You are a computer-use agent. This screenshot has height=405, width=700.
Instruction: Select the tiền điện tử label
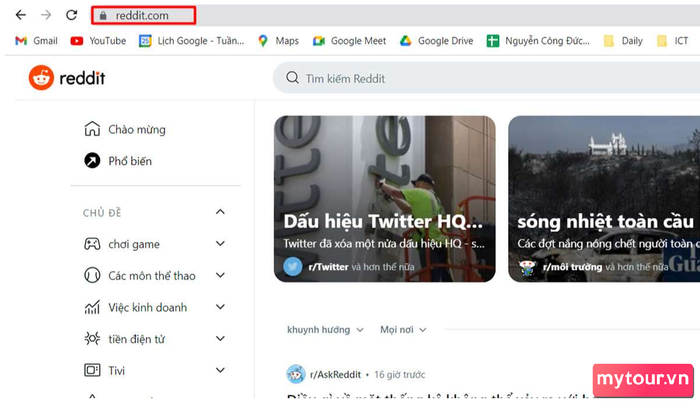pyautogui.click(x=137, y=339)
